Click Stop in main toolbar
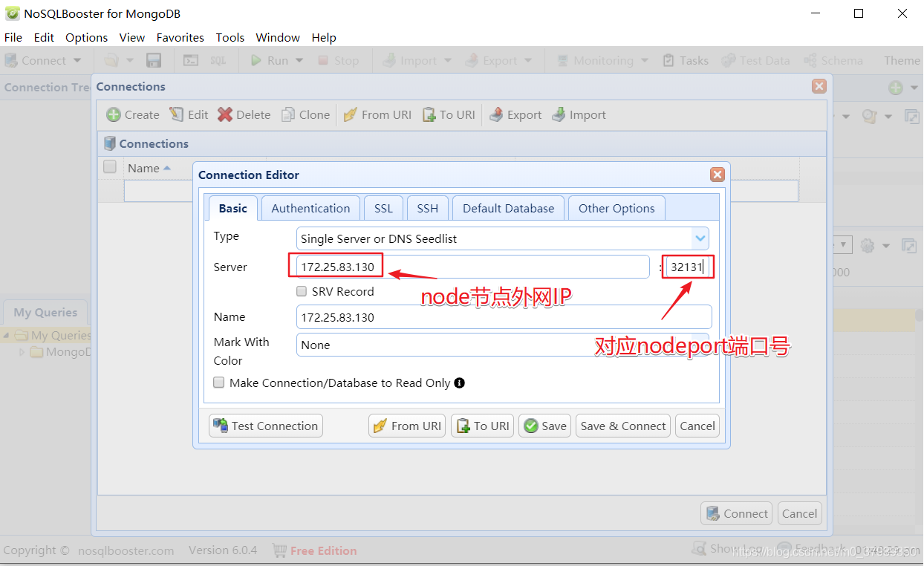Image resolution: width=924 pixels, height=566 pixels. [x=339, y=60]
